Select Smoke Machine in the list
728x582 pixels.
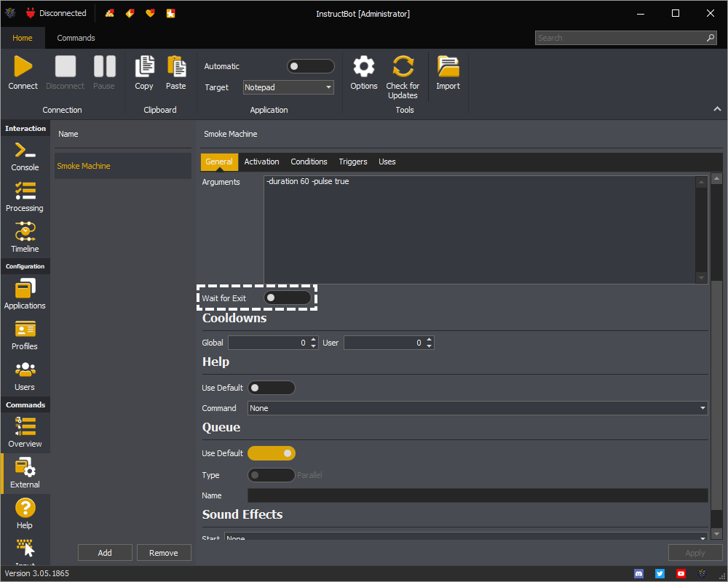(123, 166)
